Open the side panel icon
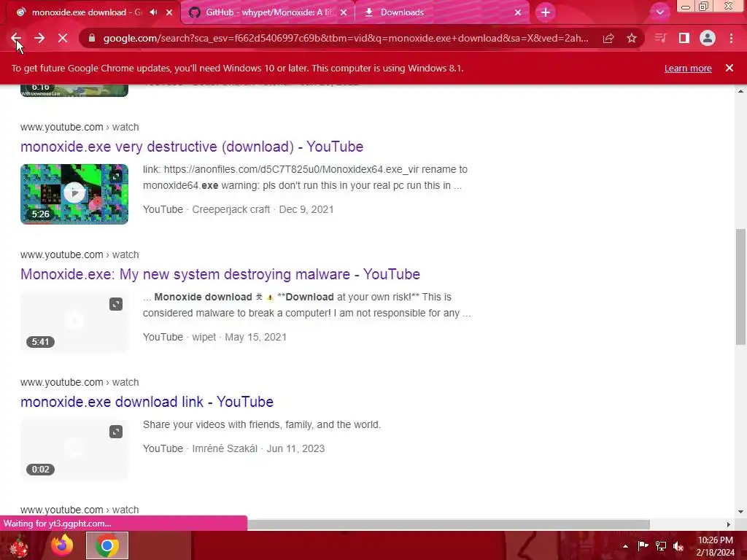747x560 pixels. pyautogui.click(x=684, y=38)
